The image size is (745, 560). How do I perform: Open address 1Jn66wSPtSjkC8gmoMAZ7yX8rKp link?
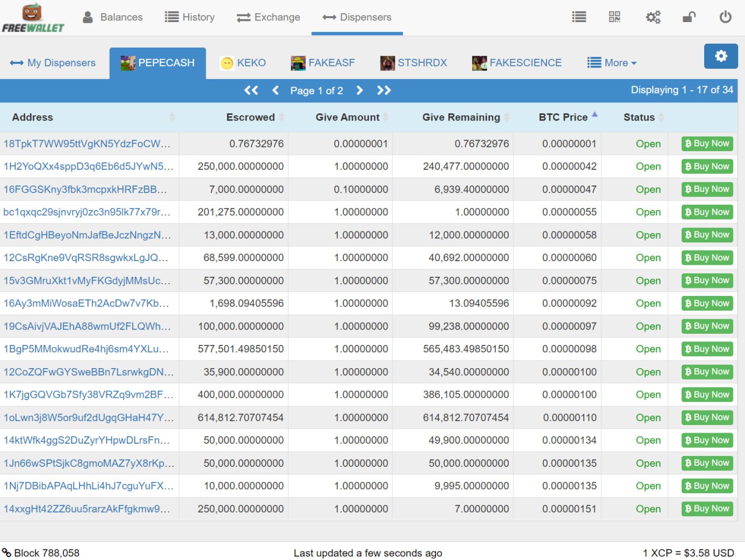click(x=88, y=463)
